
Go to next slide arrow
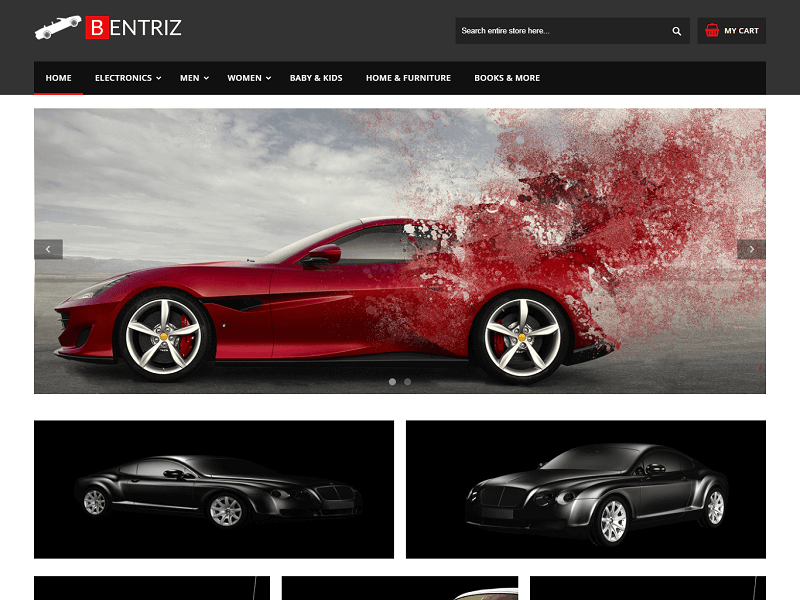(x=751, y=249)
